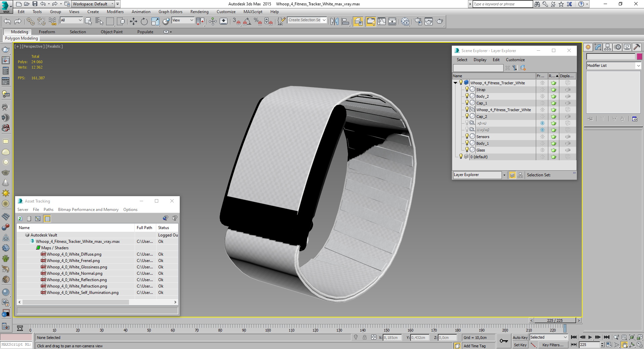Click Edit Named Selection Sets icon
Image resolution: width=644 pixels, height=349 pixels.
pyautogui.click(x=281, y=21)
